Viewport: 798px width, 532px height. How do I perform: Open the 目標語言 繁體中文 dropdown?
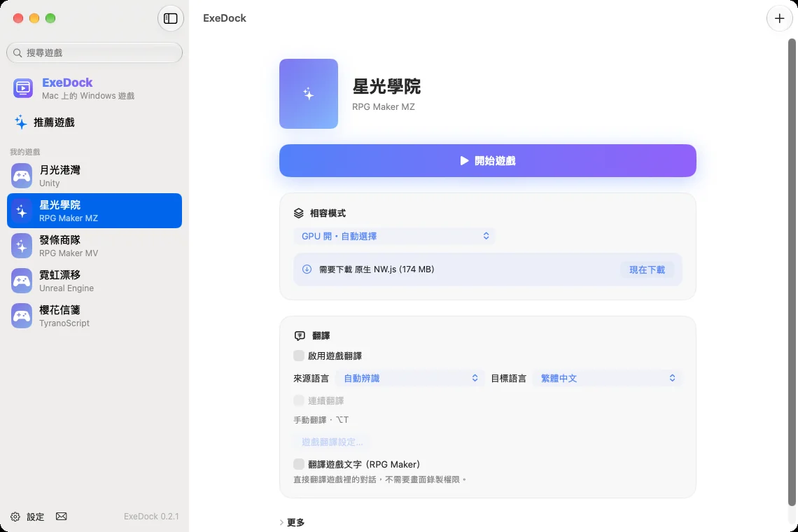tap(607, 378)
